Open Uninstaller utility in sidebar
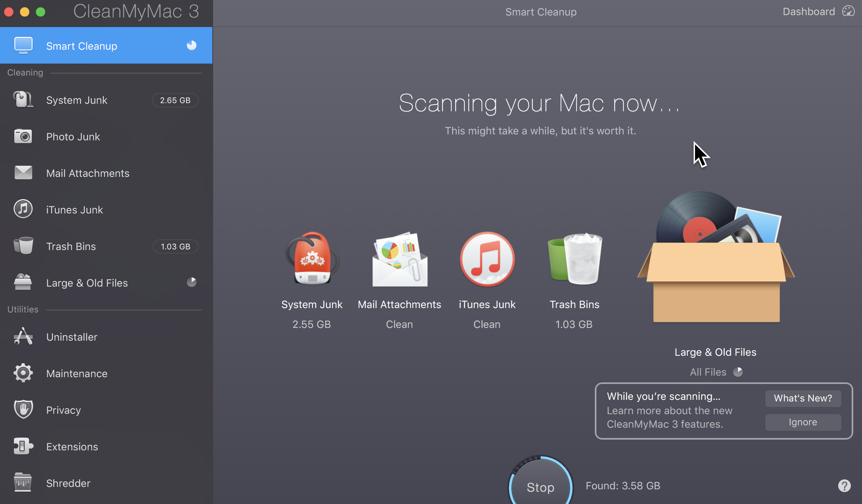 [72, 337]
